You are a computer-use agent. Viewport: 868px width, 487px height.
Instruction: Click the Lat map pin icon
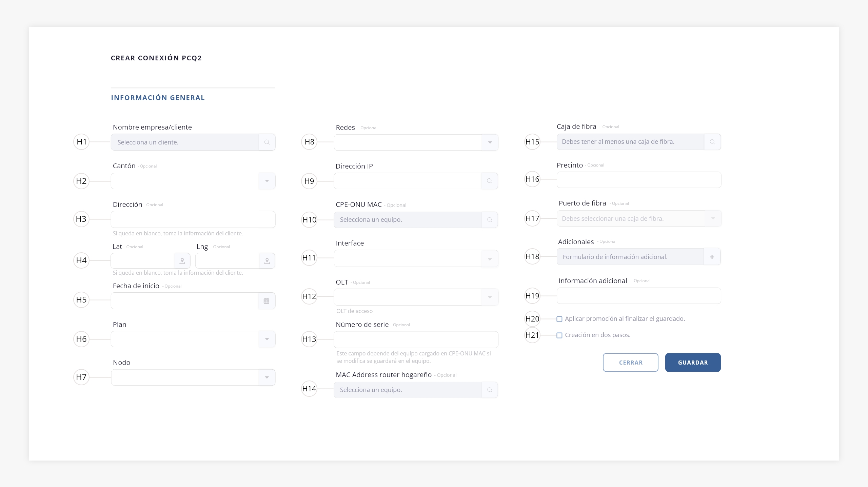coord(182,261)
